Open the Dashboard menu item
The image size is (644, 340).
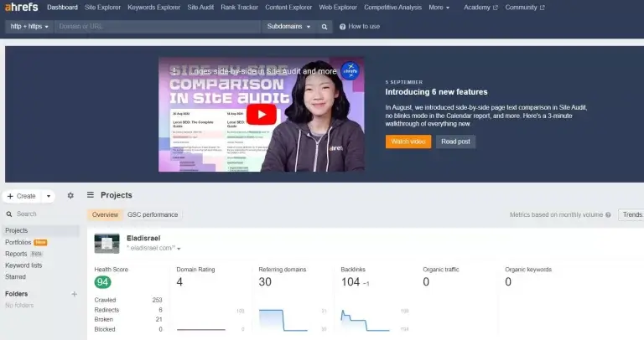tap(62, 8)
